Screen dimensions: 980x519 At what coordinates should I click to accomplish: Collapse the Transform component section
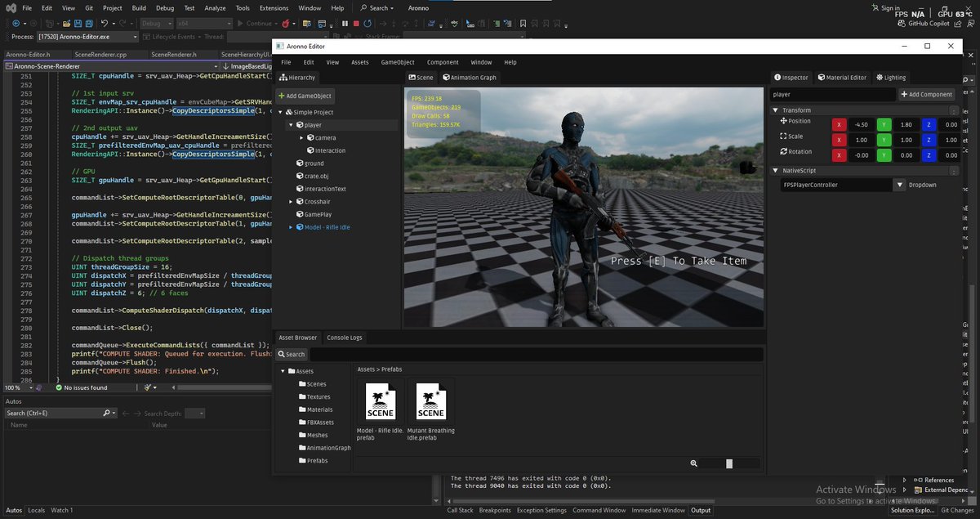[776, 110]
